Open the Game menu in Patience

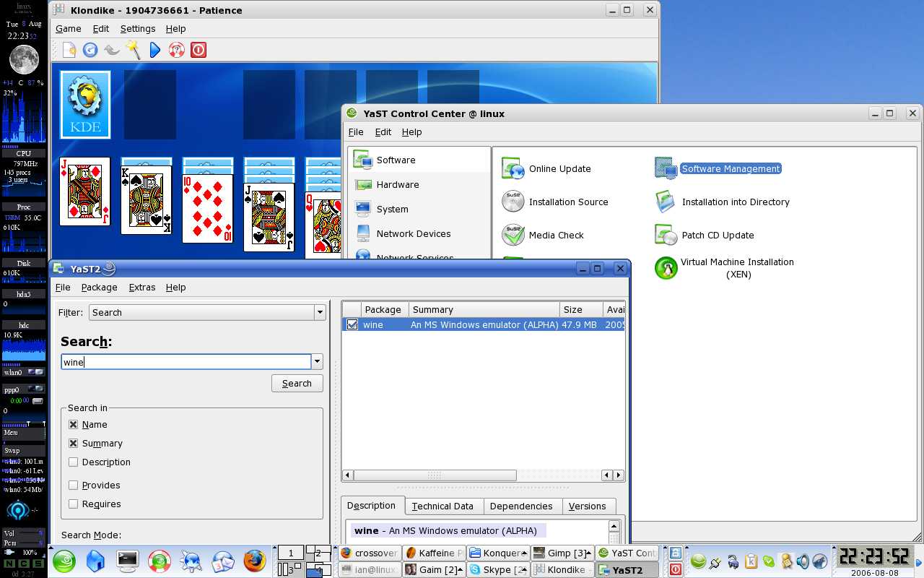pyautogui.click(x=68, y=29)
